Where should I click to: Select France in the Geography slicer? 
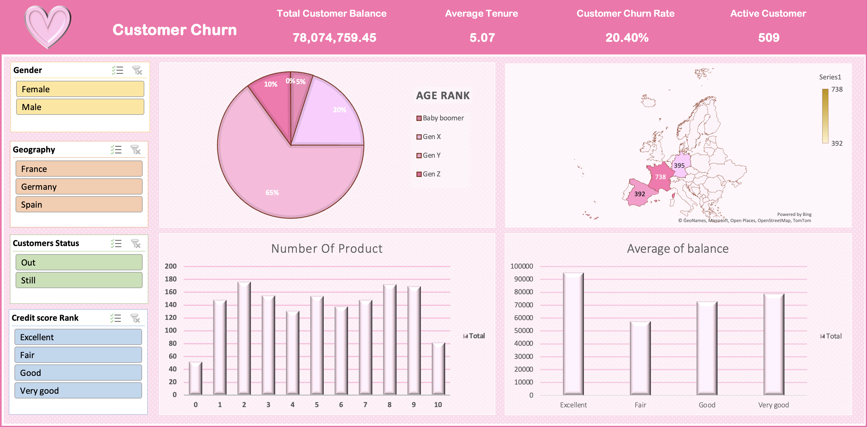point(79,169)
